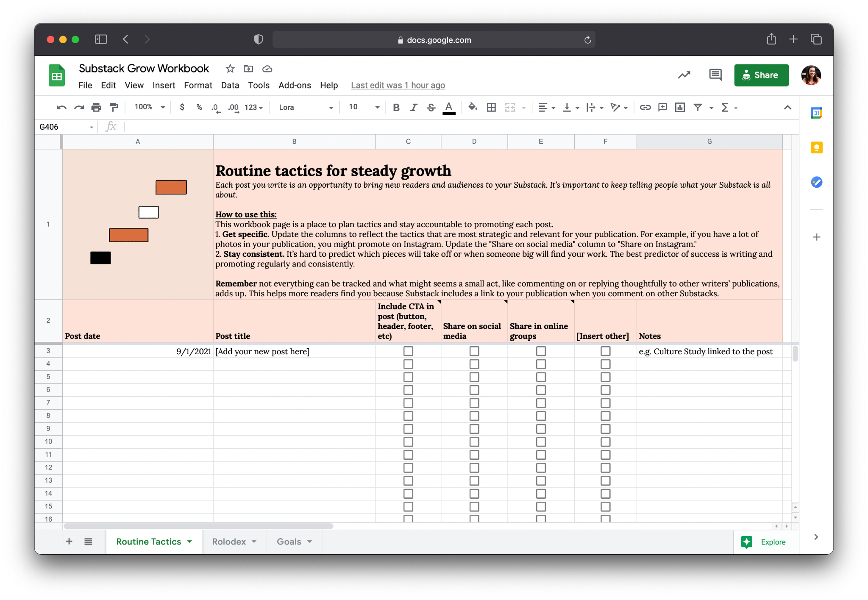
Task: Check the CTA checkbox in row 3
Action: (408, 351)
